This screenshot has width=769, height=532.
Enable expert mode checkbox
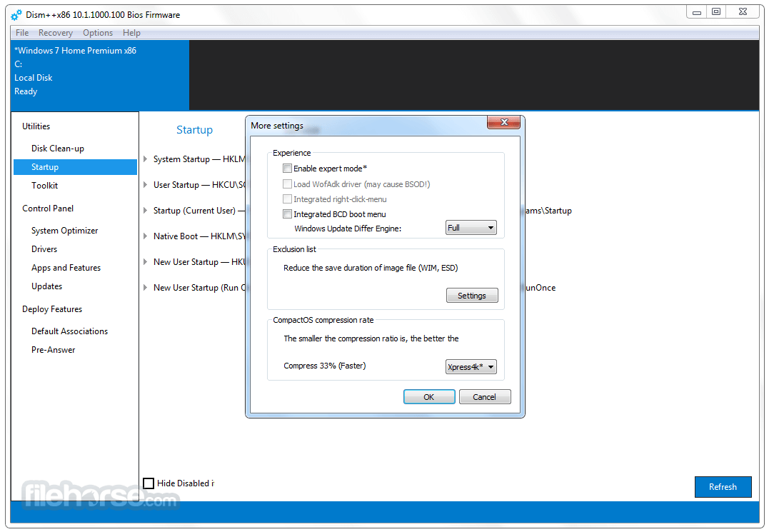[x=288, y=169]
